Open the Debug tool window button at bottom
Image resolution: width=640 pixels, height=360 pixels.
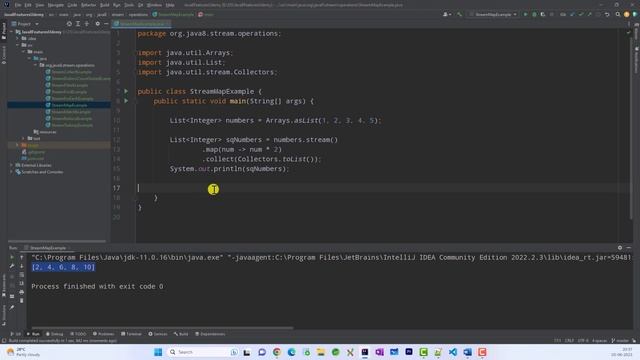point(55,334)
